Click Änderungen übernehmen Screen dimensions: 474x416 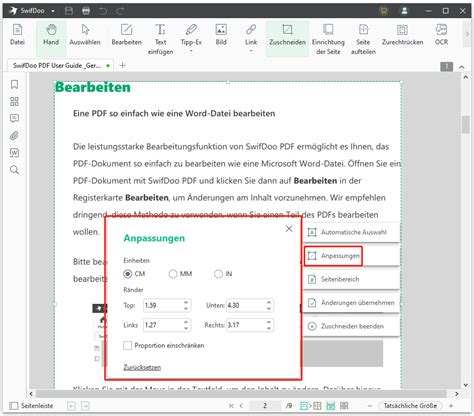351,303
